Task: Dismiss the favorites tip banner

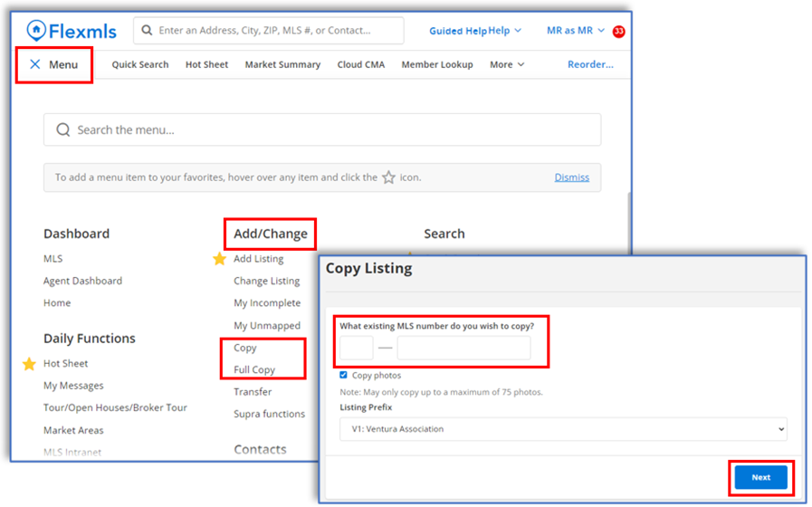Action: 572,177
